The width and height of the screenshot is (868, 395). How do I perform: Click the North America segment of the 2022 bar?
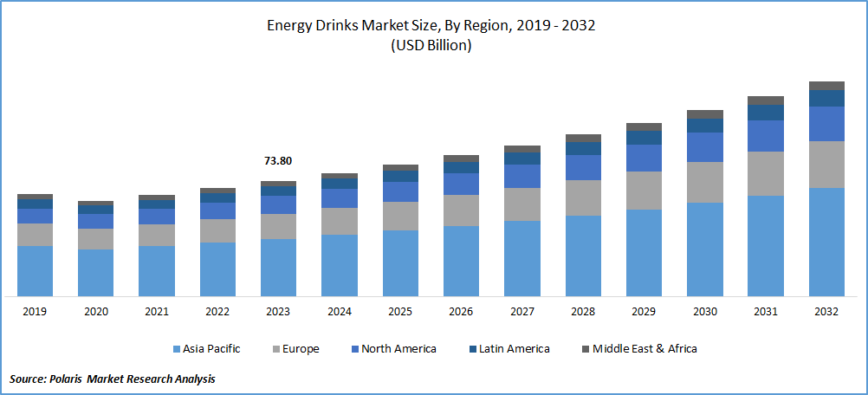pos(217,210)
